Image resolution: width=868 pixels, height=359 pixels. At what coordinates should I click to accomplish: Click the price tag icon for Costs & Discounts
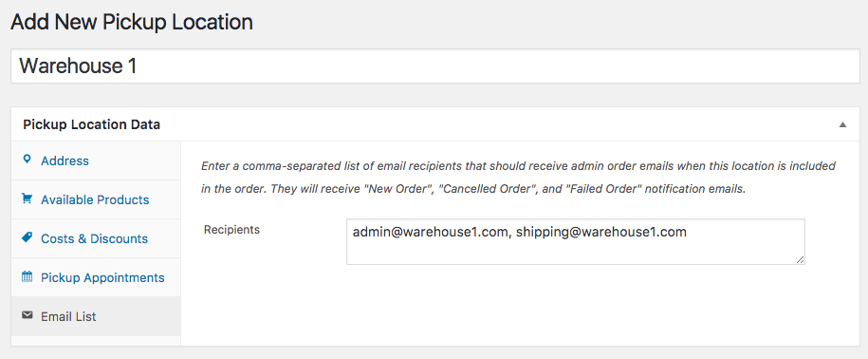click(27, 237)
